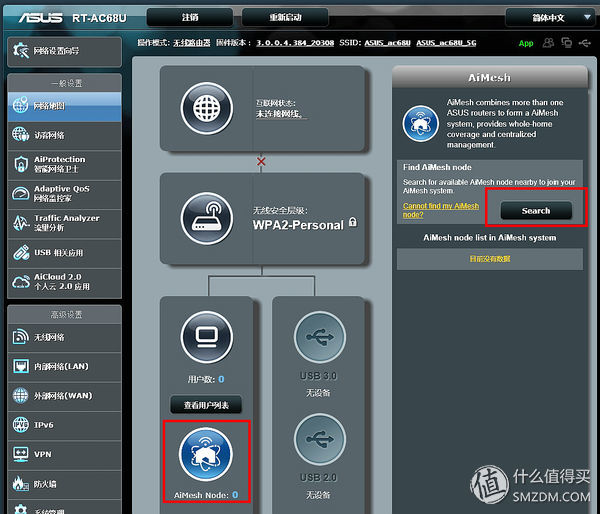
Task: Click the WPA2-Personal security level text
Action: pos(298,225)
